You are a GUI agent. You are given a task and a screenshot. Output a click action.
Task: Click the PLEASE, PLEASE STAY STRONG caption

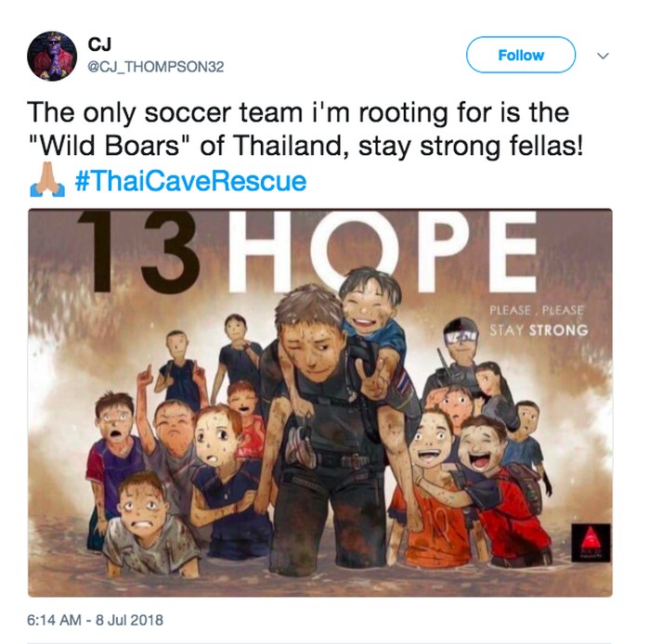pyautogui.click(x=538, y=320)
